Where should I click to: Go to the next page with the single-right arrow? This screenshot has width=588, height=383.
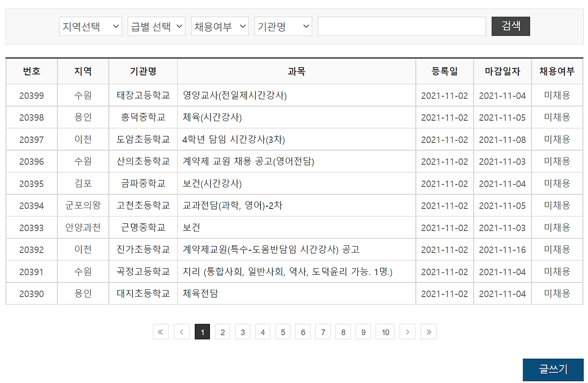[x=407, y=332]
